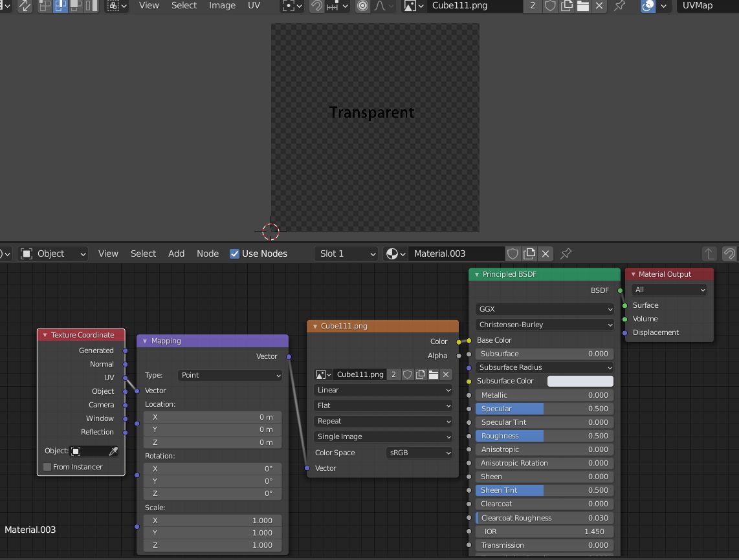
Task: Unlink image with X in texture node
Action: [x=446, y=374]
